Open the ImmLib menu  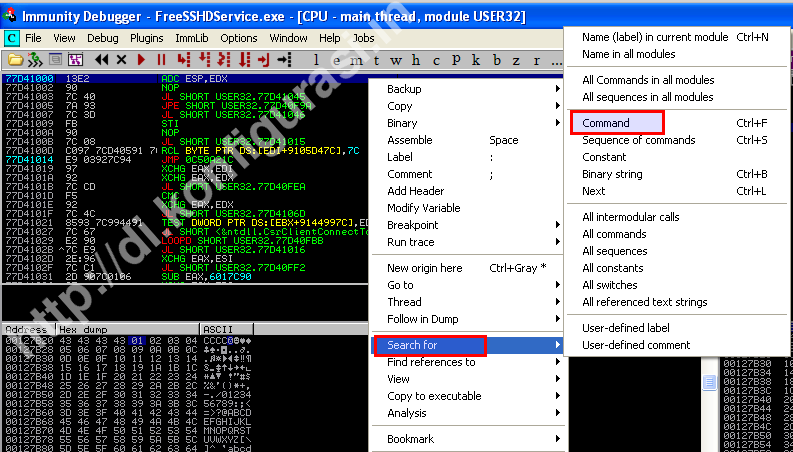(x=192, y=38)
